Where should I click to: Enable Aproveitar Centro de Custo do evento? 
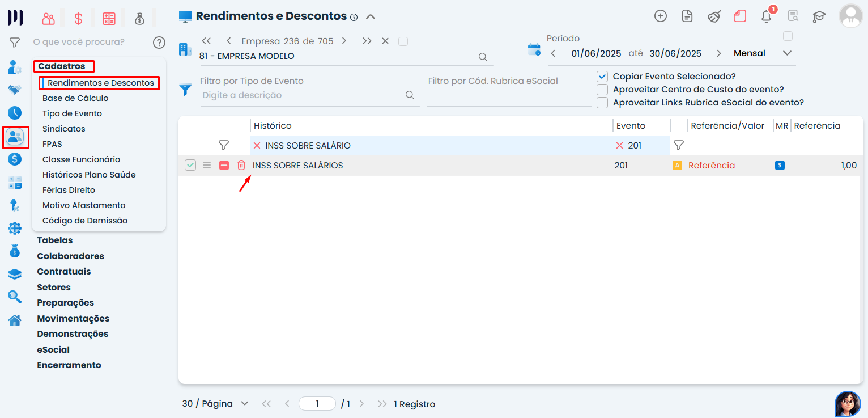pos(602,90)
